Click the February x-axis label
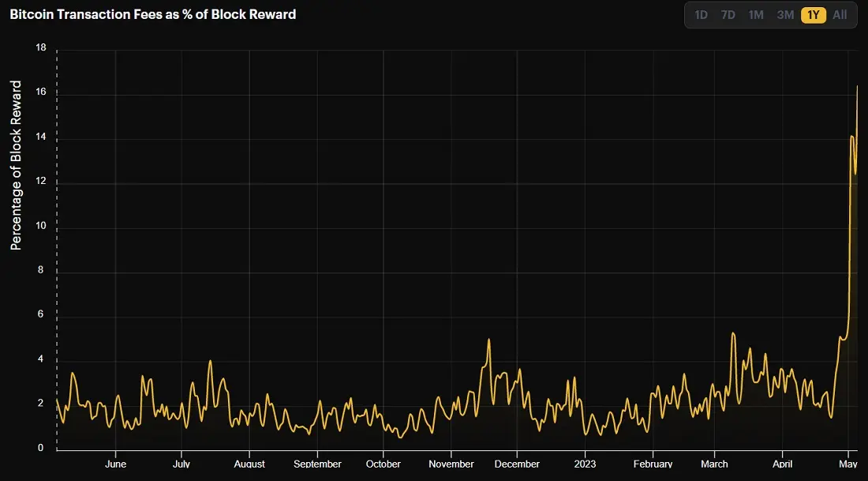Viewport: 868px width, 481px height. pos(653,464)
